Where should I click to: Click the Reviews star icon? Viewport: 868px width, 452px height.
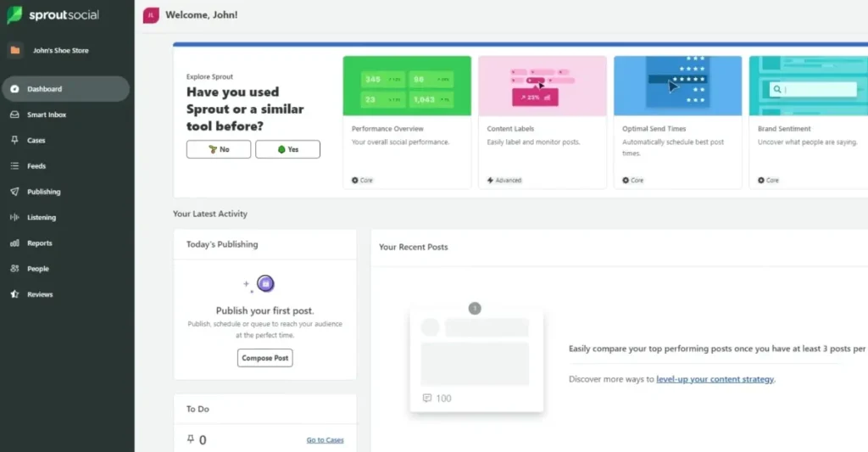tap(15, 294)
